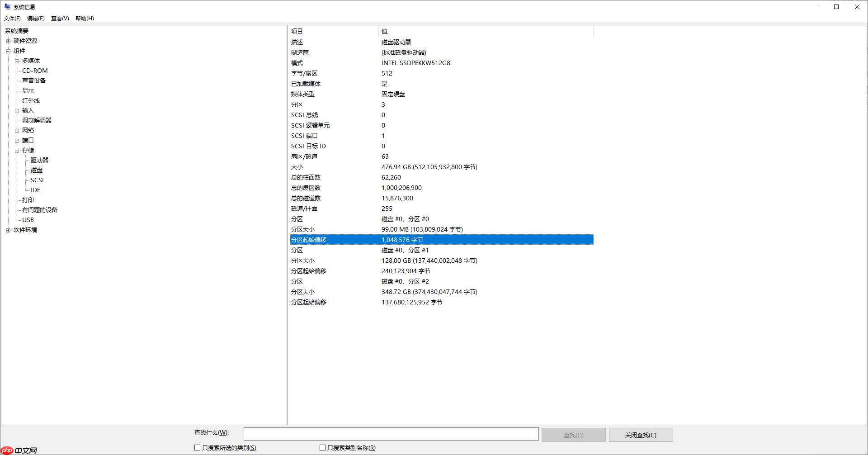Open the 帮助(H) menu

(85, 19)
